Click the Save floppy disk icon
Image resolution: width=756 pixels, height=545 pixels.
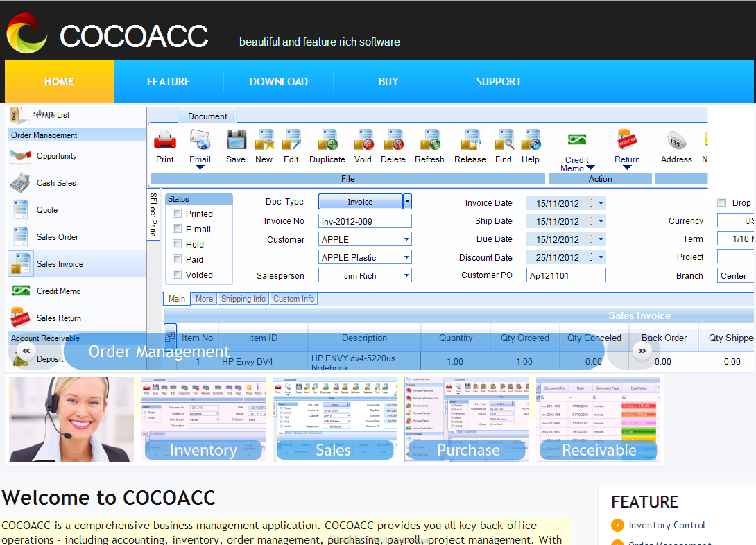pos(237,140)
